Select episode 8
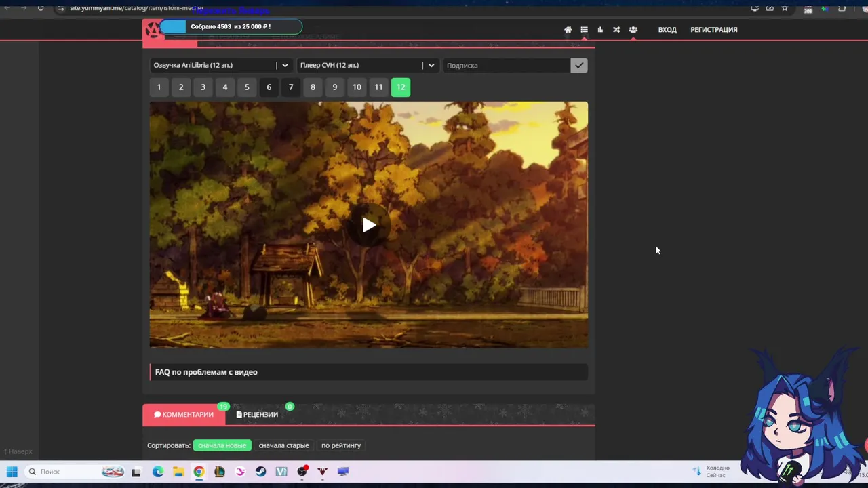868x488 pixels. coord(313,87)
